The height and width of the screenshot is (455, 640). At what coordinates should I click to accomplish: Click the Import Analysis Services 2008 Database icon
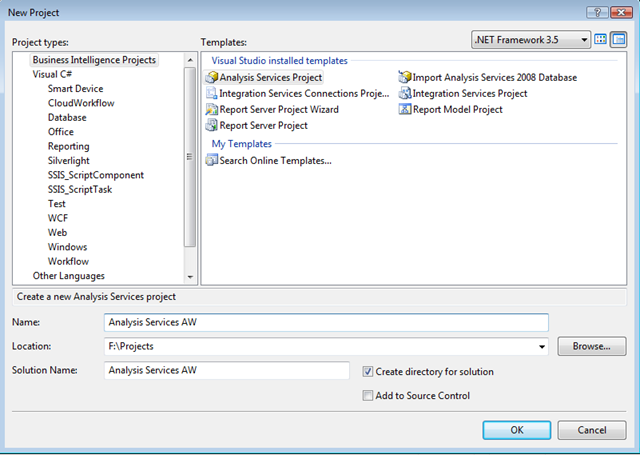(x=404, y=77)
